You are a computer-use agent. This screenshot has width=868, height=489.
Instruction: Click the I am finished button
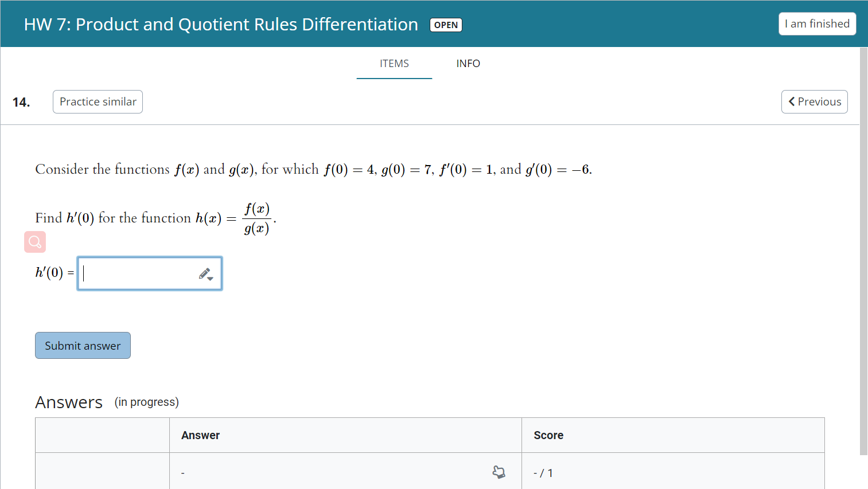tap(817, 24)
